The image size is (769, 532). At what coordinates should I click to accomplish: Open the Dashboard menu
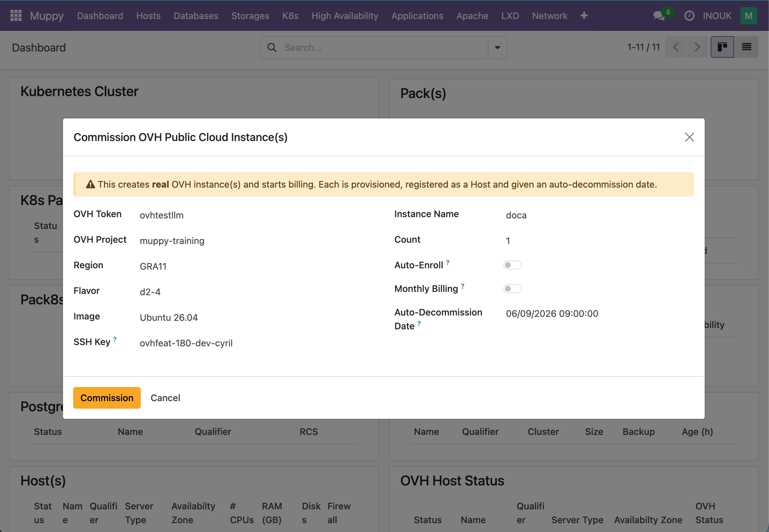click(x=100, y=16)
